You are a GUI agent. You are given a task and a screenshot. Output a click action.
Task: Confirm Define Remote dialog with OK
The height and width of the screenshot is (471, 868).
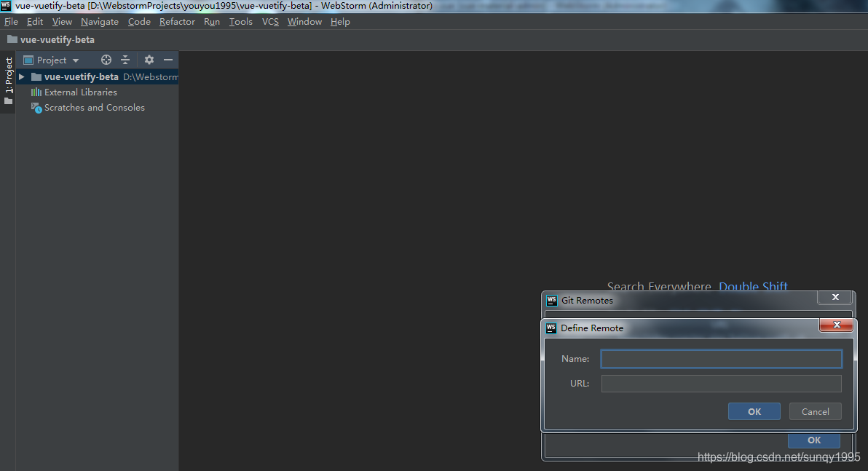(x=754, y=411)
